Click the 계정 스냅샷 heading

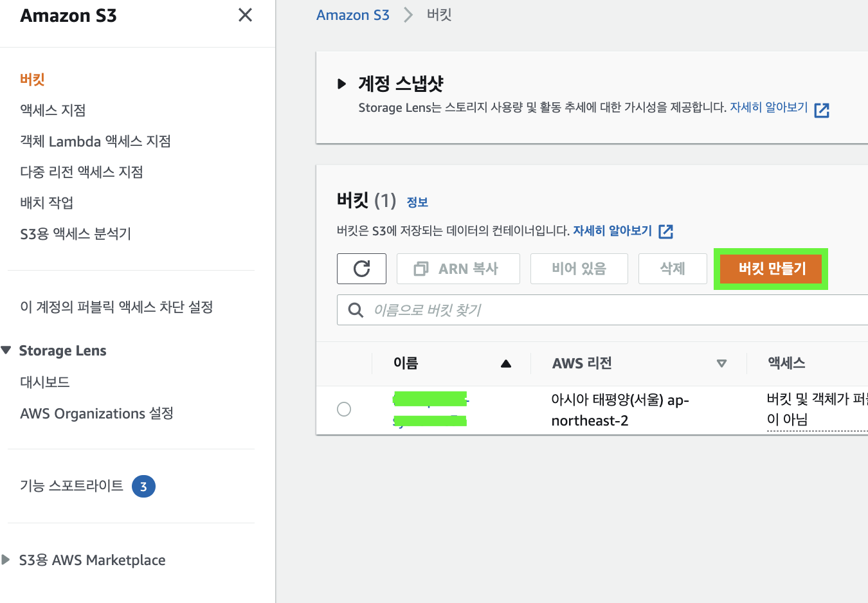pyautogui.click(x=401, y=84)
